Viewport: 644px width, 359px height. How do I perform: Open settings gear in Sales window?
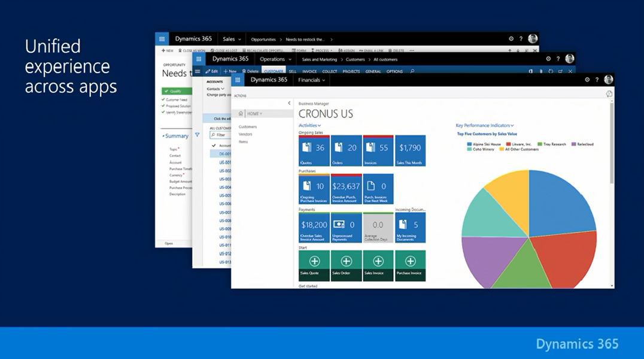[511, 38]
